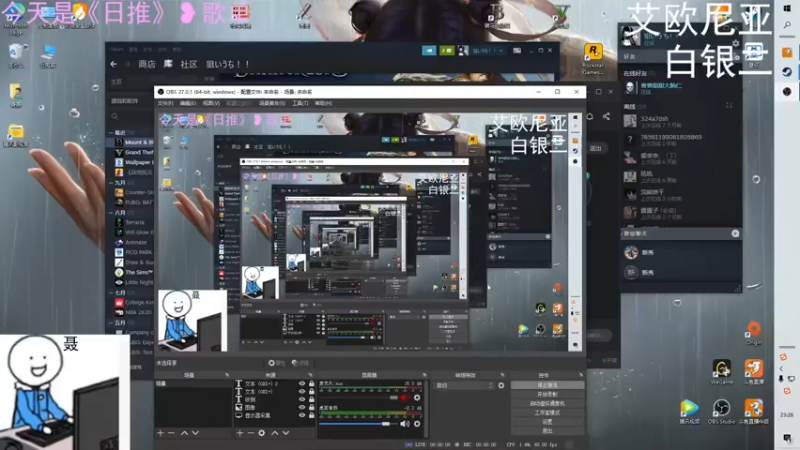
Task: Click the Steam library search icon
Action: pos(115,117)
